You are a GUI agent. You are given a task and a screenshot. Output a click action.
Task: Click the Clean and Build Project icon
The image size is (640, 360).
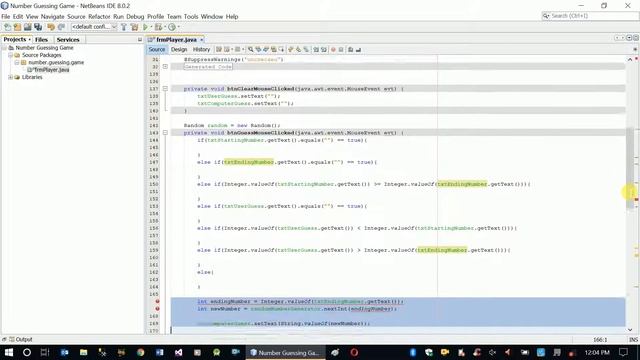click(134, 27)
